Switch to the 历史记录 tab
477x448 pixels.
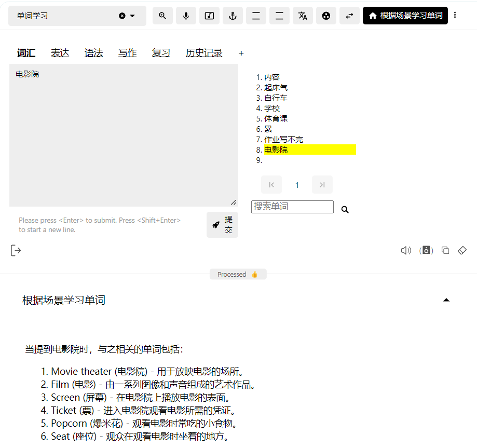point(203,53)
